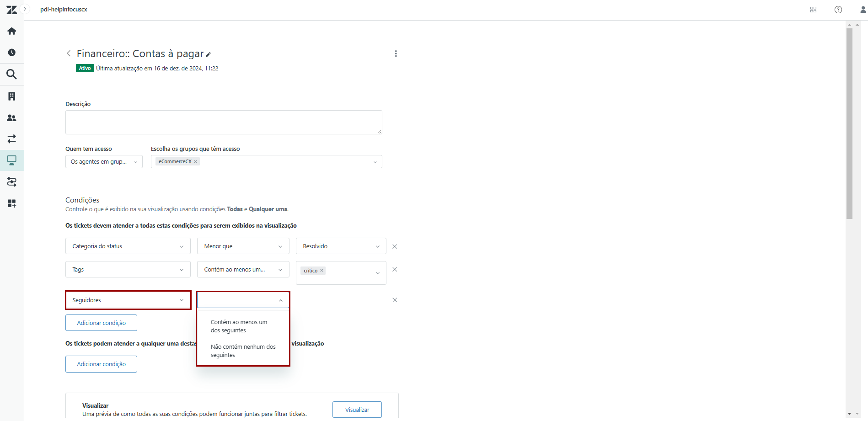Click in the Descrição text area
Viewport: 868px width, 421px height.
(223, 122)
